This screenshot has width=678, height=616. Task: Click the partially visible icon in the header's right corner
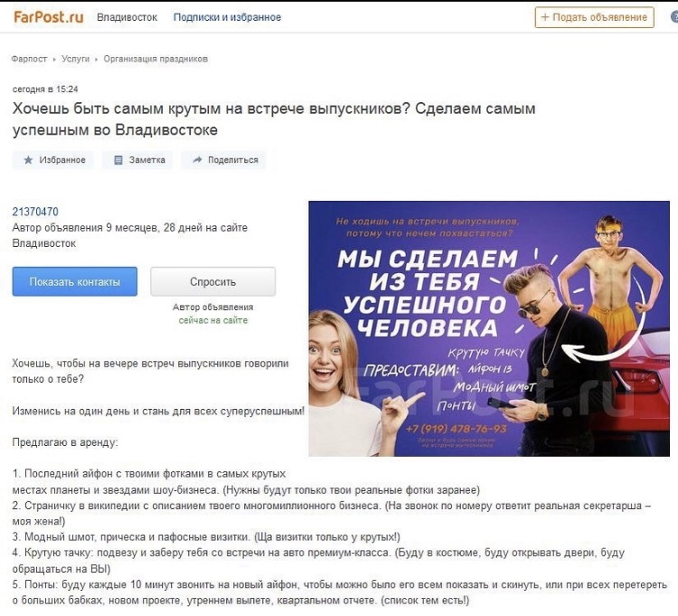674,17
